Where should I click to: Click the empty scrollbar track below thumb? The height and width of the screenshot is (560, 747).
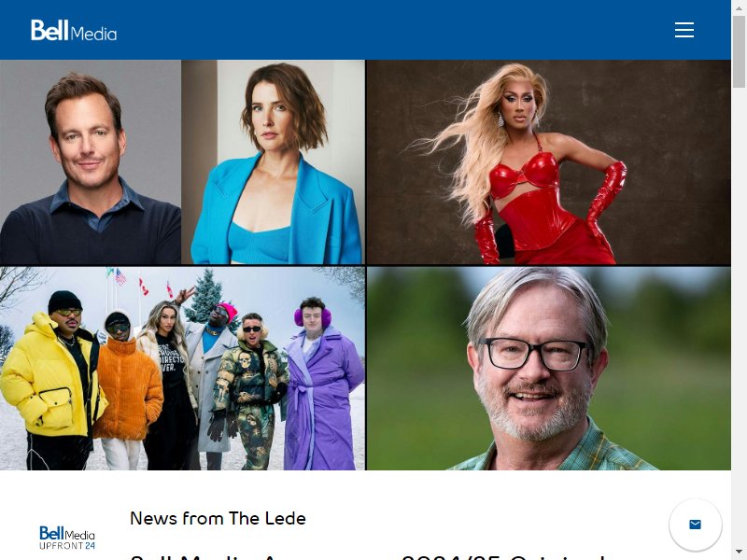[739, 315]
